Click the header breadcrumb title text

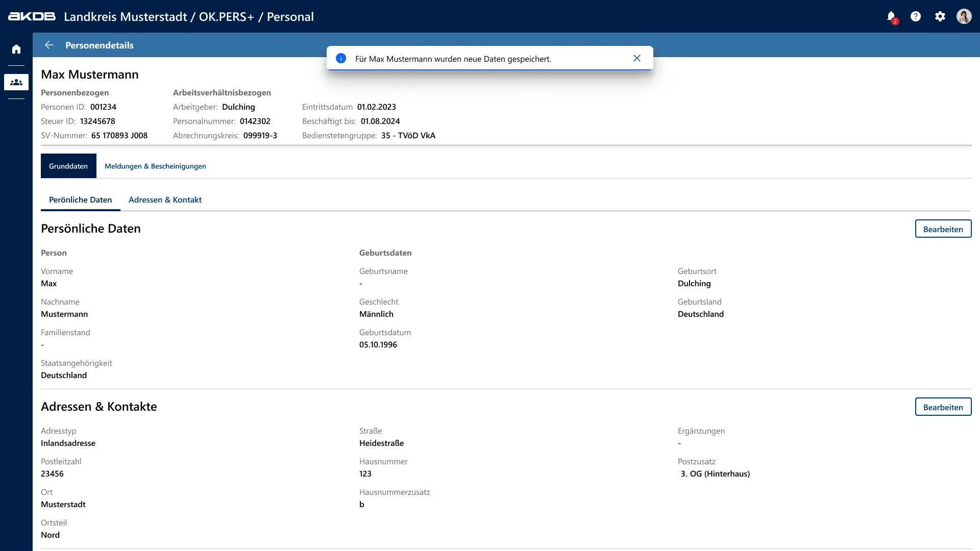pos(189,17)
